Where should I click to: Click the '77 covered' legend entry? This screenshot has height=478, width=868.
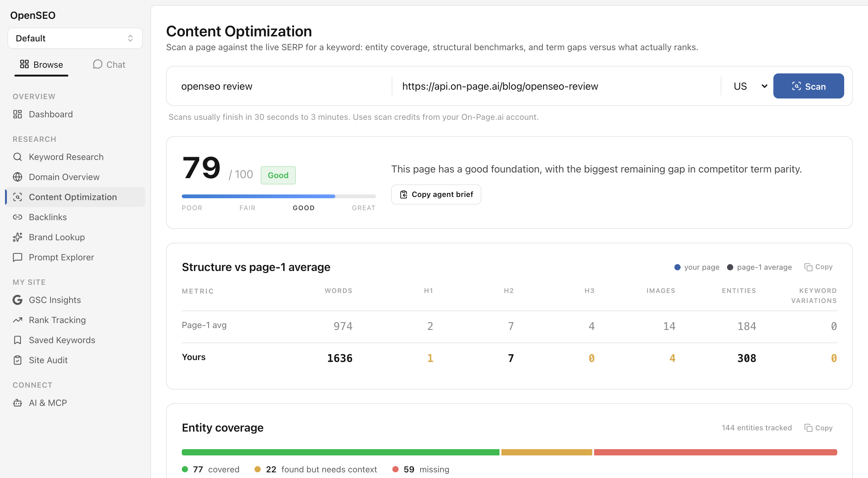(x=211, y=469)
